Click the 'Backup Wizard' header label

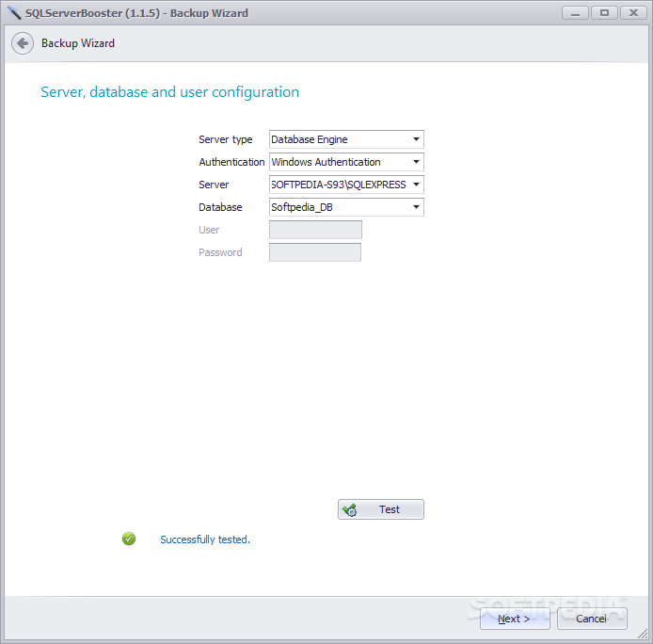78,43
